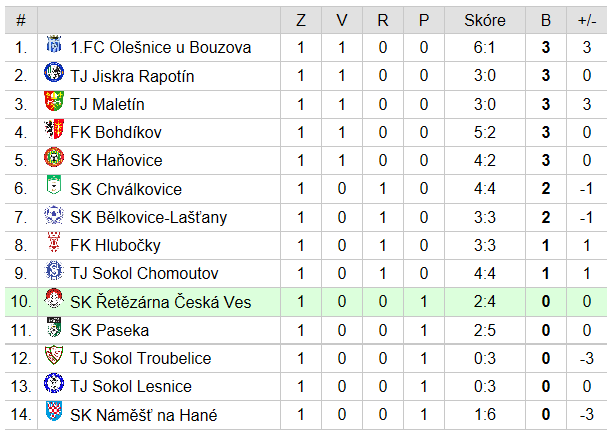Click the SK Náměšť na Hané checkered crest

tap(54, 411)
